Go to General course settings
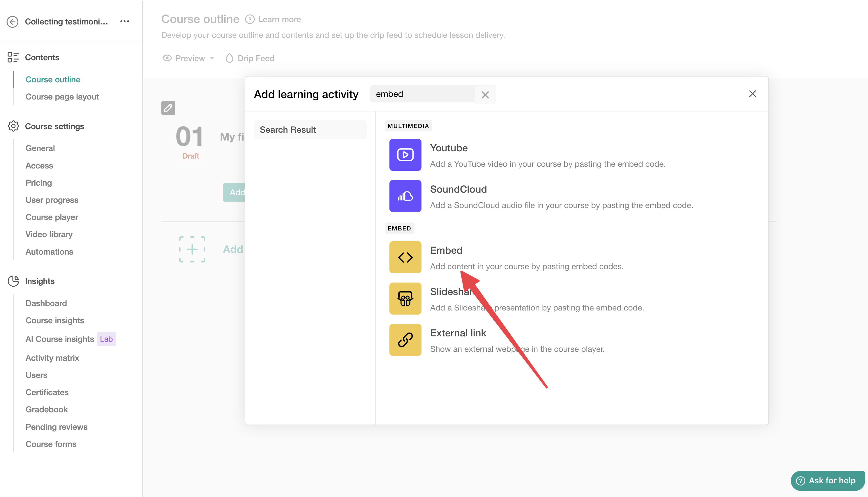Viewport: 868px width, 497px height. click(40, 148)
